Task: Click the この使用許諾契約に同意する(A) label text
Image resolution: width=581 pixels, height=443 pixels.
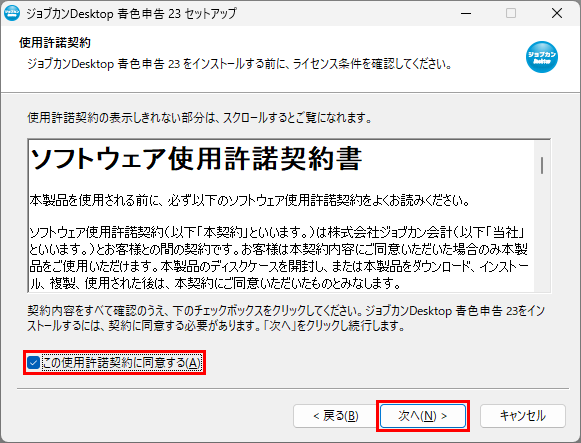Action: [122, 363]
